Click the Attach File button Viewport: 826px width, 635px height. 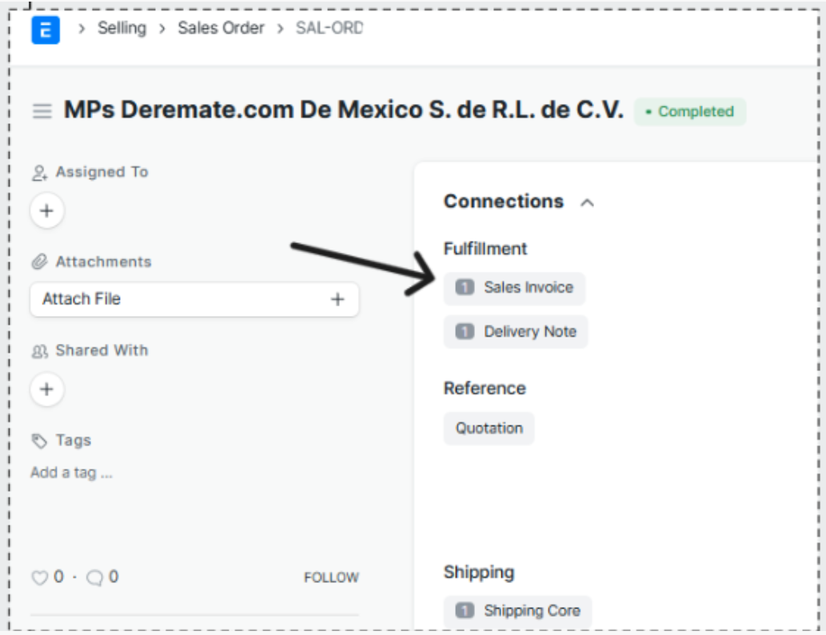click(180, 299)
